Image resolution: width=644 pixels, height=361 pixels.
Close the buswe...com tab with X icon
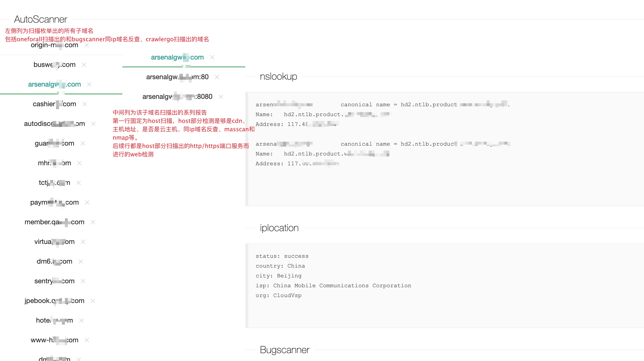click(84, 65)
